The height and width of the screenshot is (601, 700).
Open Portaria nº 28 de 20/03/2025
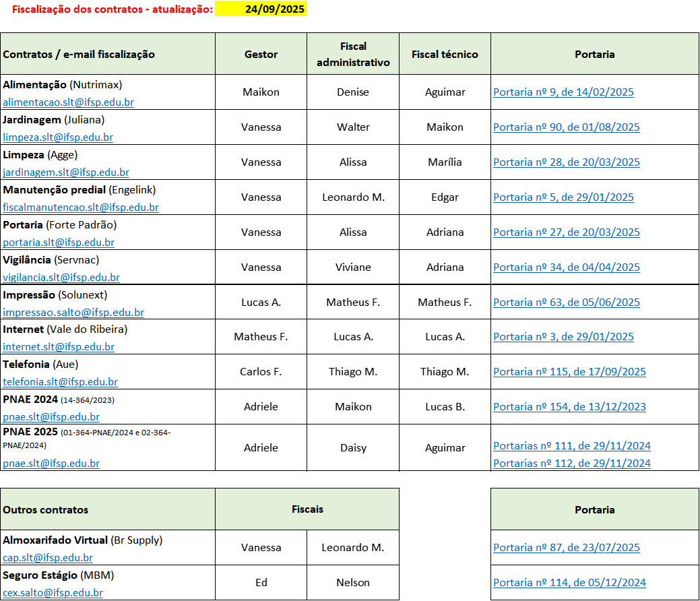click(566, 162)
